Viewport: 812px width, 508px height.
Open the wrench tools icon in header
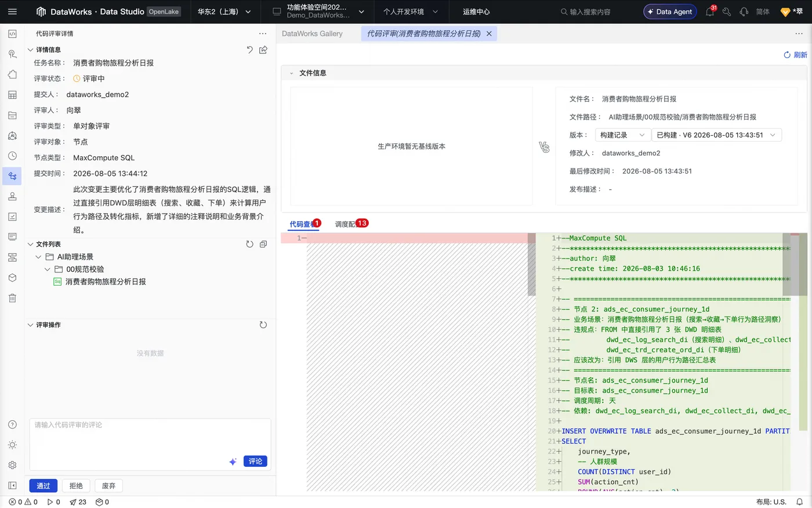click(727, 12)
